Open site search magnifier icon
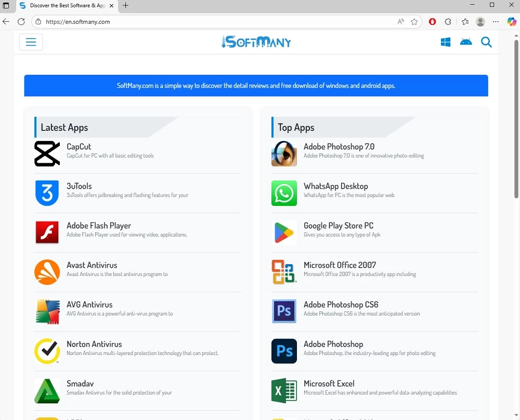Screen dimensions: 520x420 tap(486, 42)
